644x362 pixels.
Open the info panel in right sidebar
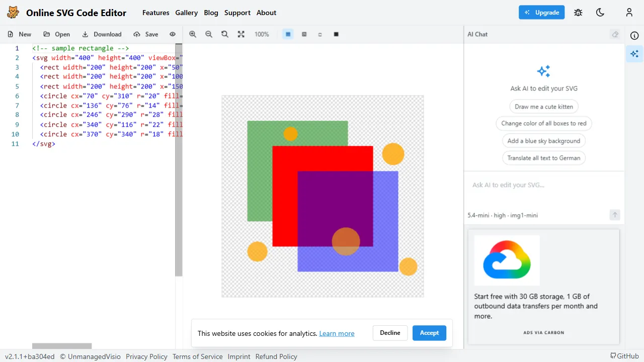point(634,35)
